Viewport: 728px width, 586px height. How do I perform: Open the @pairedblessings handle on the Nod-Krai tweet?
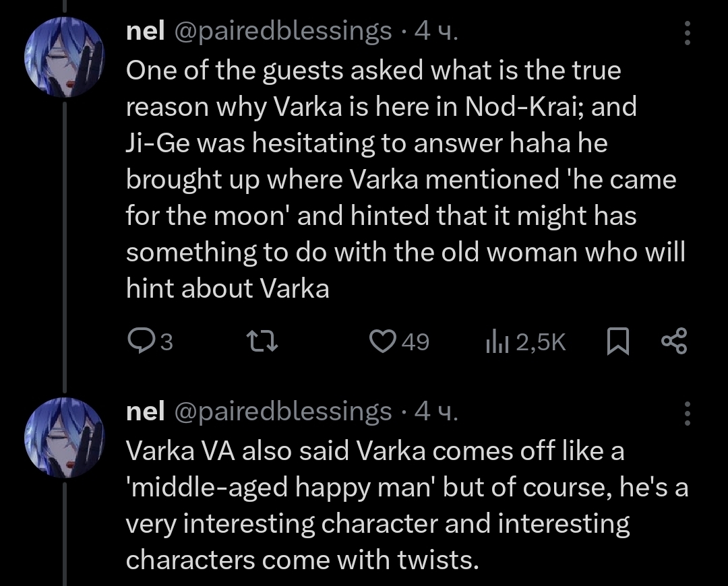(283, 31)
